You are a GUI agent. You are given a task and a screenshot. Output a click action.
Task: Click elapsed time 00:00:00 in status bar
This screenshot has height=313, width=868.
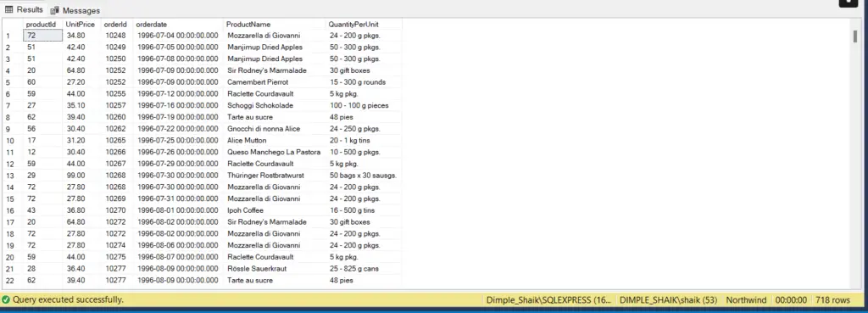coord(791,299)
